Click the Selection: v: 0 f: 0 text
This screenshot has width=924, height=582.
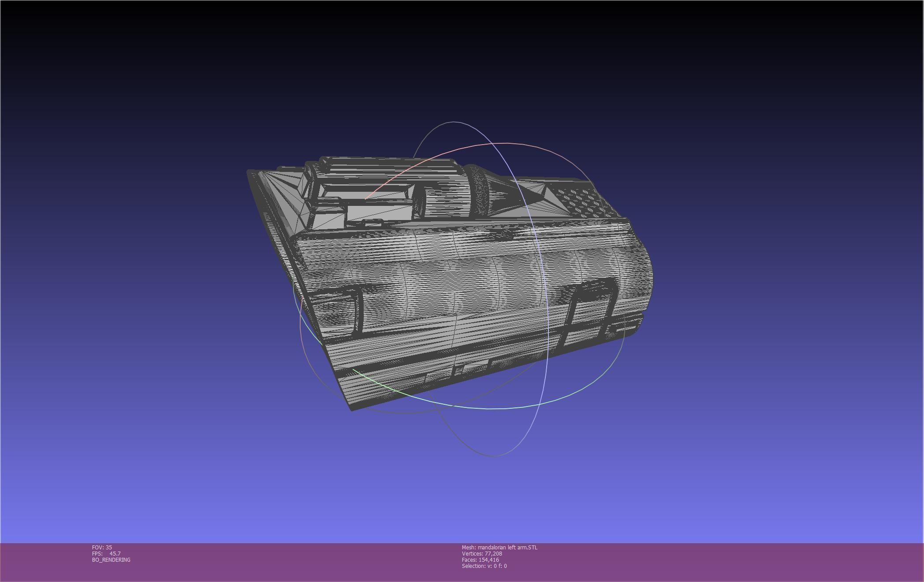(484, 566)
